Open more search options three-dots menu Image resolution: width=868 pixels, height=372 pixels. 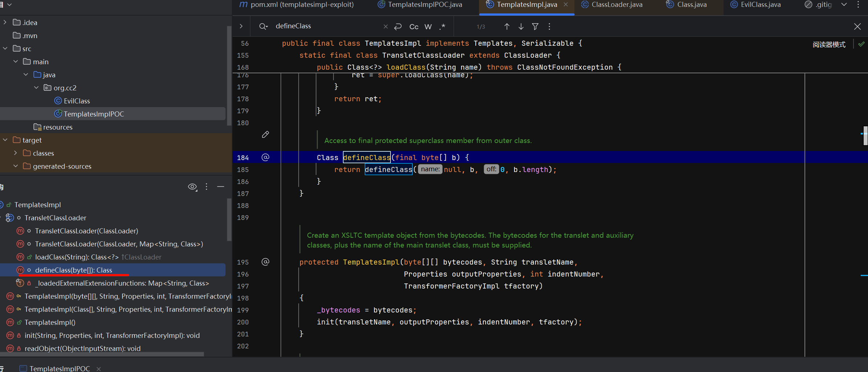click(549, 26)
